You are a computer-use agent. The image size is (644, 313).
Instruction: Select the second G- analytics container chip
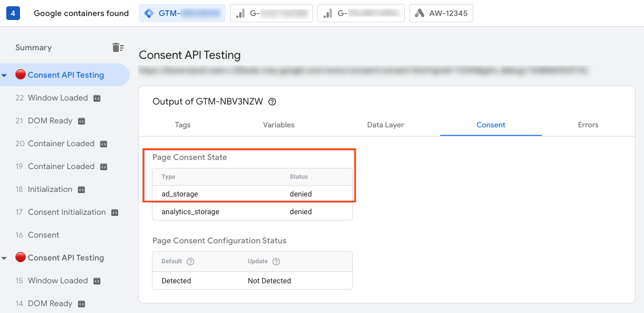pos(361,13)
